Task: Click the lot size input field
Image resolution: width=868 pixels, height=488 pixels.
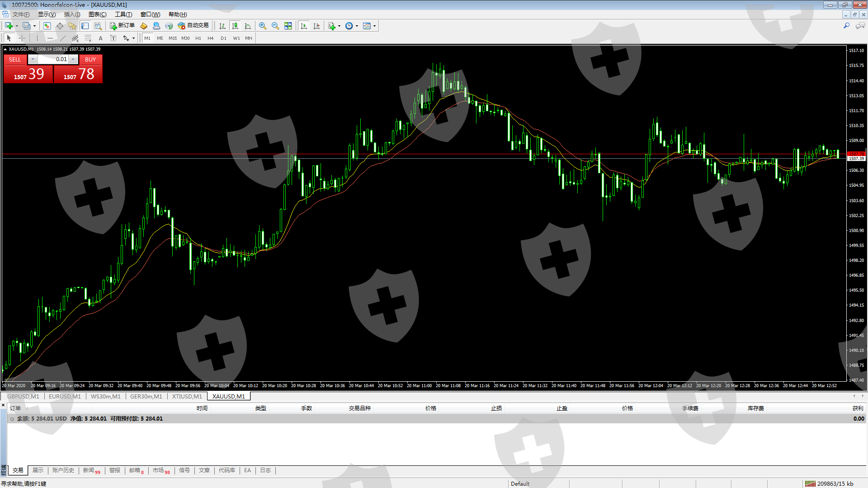Action: click(x=53, y=59)
